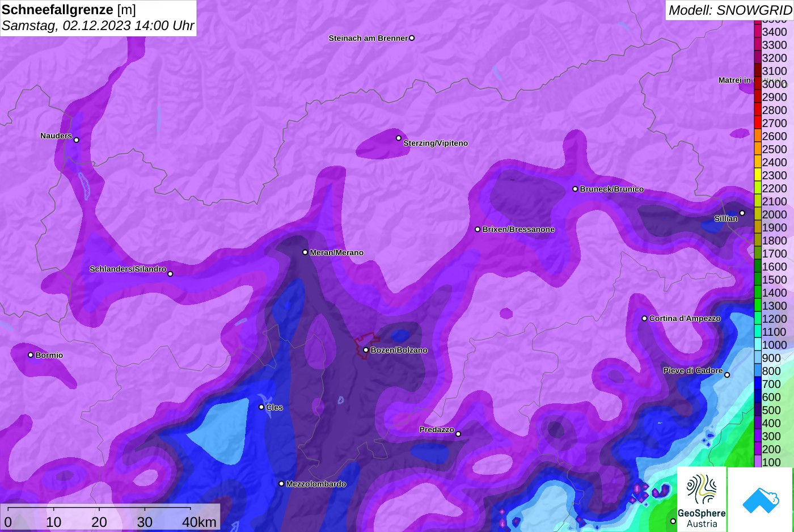Click the '0' scale bar label
Image resolution: width=794 pixels, height=532 pixels.
pos(8,522)
